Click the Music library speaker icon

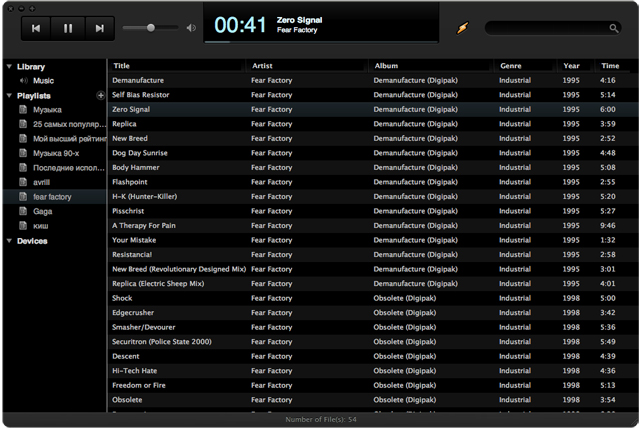24,80
